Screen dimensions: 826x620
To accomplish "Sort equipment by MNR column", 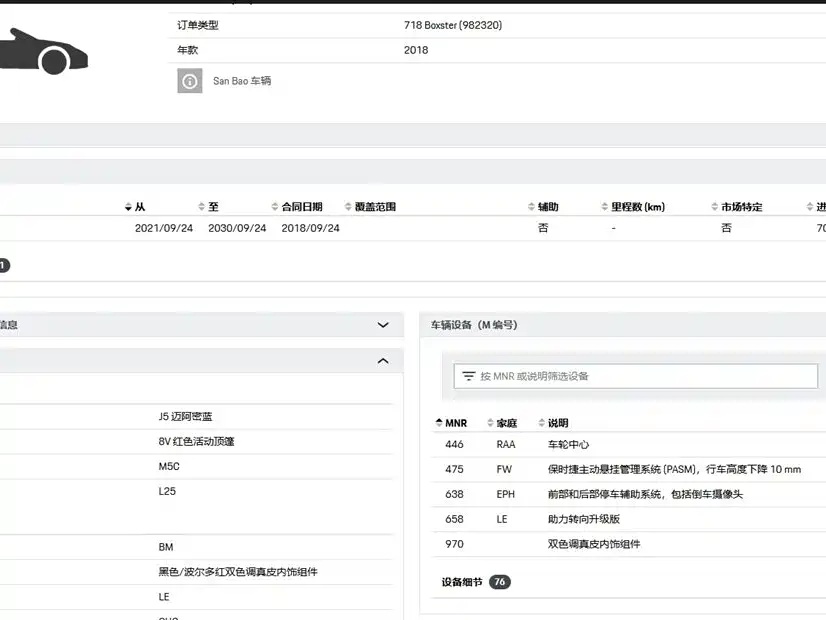I will pyautogui.click(x=451, y=423).
